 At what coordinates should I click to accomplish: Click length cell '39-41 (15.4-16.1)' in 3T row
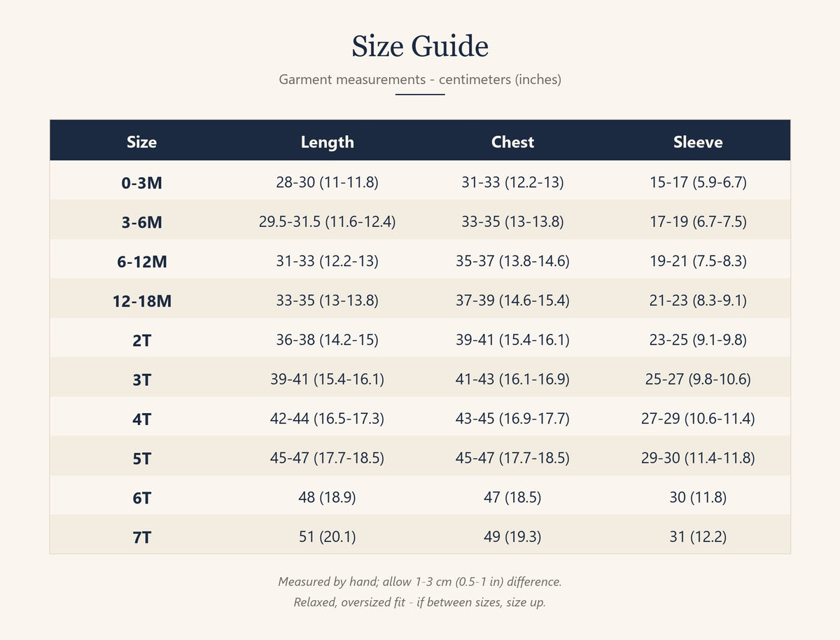pyautogui.click(x=327, y=380)
